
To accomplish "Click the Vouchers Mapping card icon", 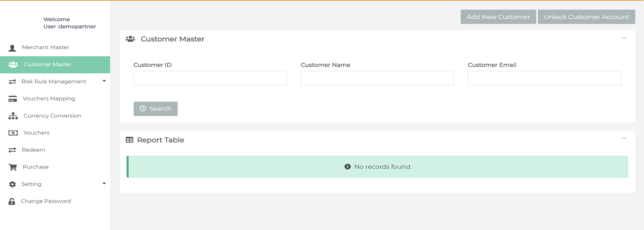I will [x=13, y=99].
